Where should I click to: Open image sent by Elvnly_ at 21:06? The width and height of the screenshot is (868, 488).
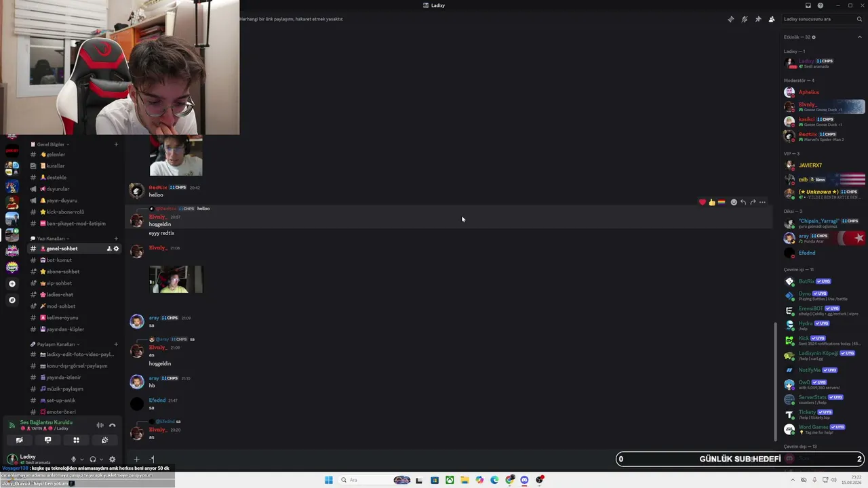point(176,279)
